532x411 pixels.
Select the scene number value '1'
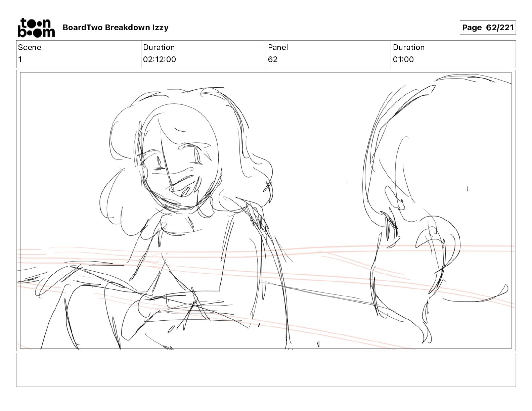click(x=20, y=59)
